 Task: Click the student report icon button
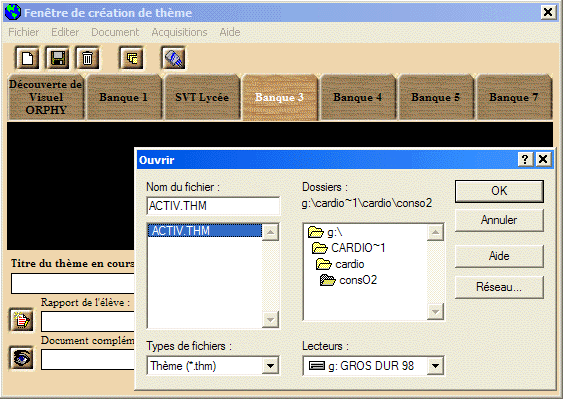[x=22, y=320]
